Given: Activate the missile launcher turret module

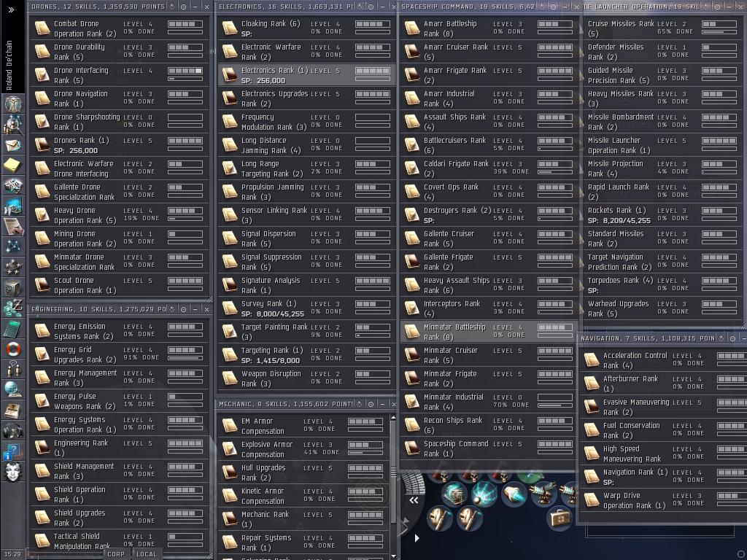Looking at the screenshot, I should click(x=543, y=493).
